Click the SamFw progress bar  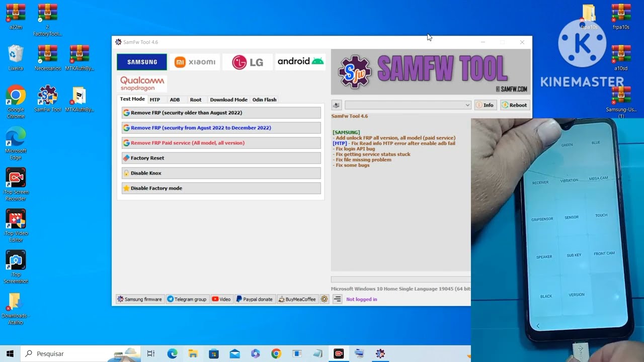(401, 279)
